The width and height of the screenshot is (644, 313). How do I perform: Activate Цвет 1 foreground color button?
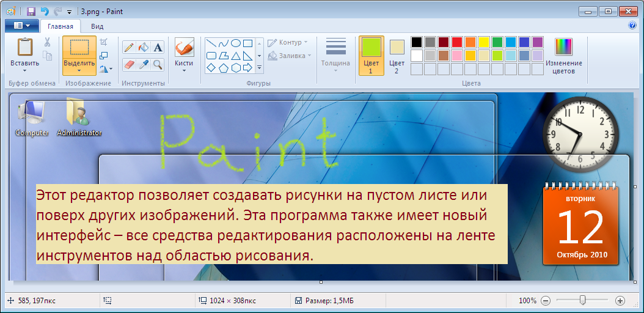[x=371, y=56]
